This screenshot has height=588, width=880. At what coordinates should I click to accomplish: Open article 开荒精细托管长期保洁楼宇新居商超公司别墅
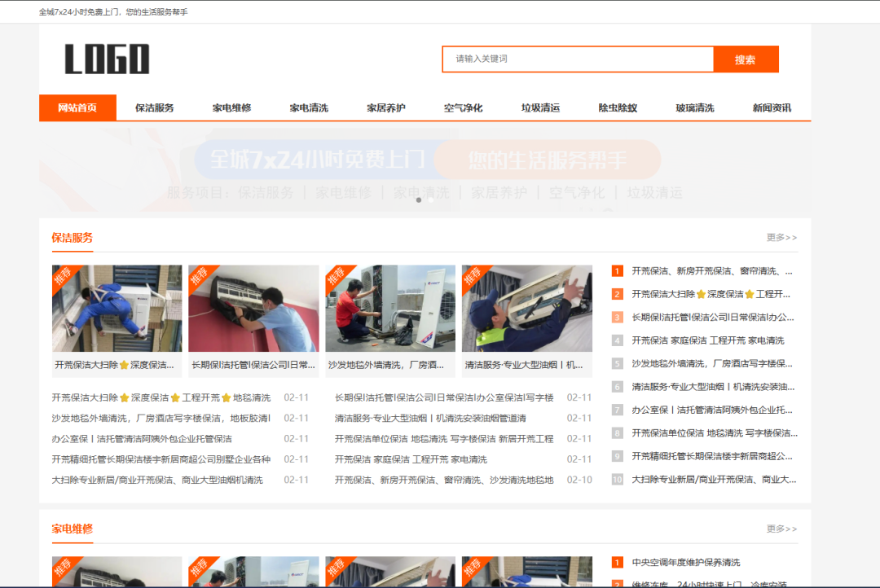point(161,459)
